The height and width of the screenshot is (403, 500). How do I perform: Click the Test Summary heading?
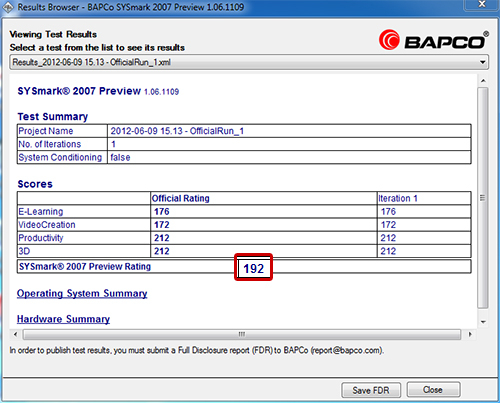pyautogui.click(x=53, y=117)
